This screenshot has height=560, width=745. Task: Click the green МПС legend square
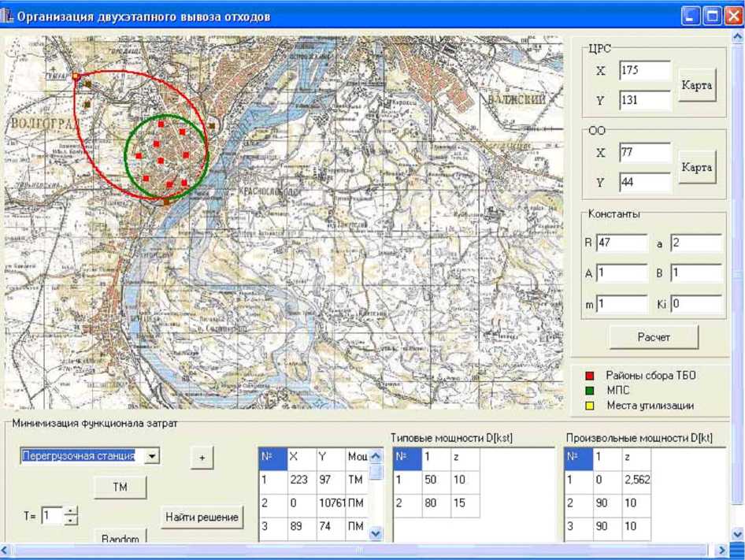pyautogui.click(x=589, y=391)
